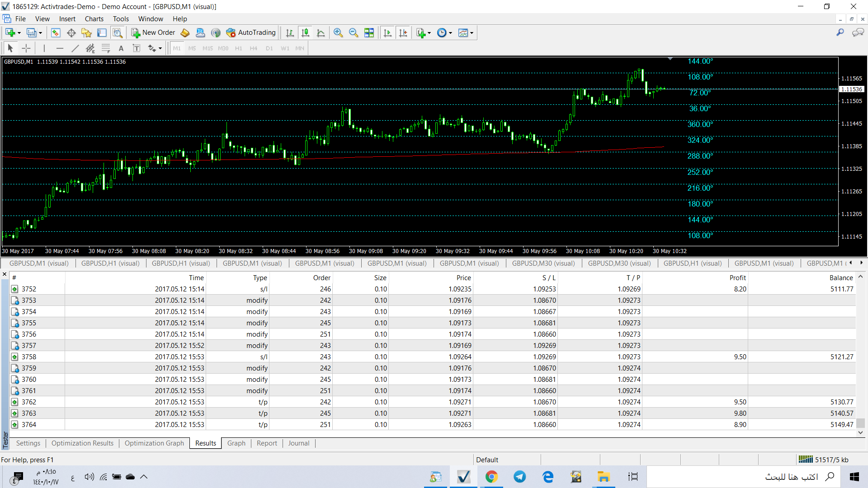This screenshot has height=488, width=868.
Task: Click the New Order button
Action: click(153, 33)
